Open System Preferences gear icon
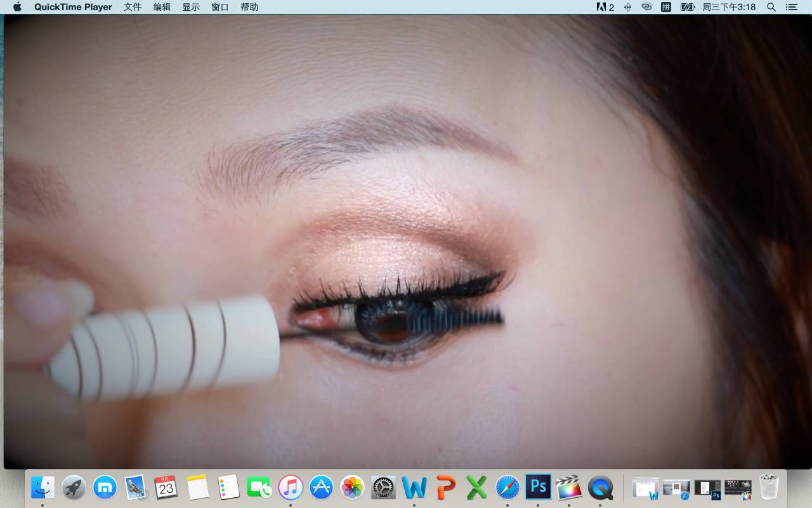This screenshot has width=812, height=508. point(383,488)
